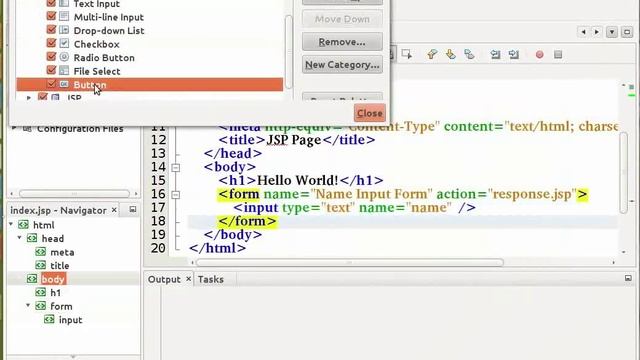Click the toggle bookmark icon
The height and width of the screenshot is (360, 640).
coord(469,54)
